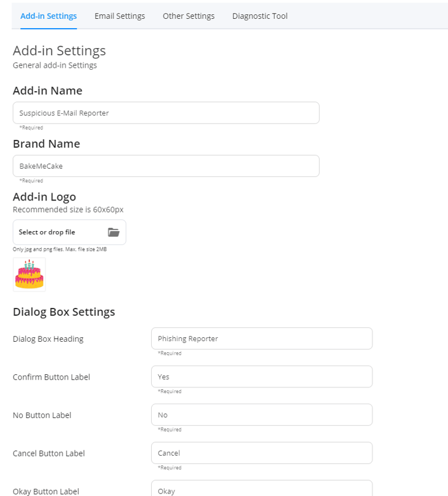The height and width of the screenshot is (496, 448).
Task: Click the Cancel Button Label caption
Action: [49, 453]
